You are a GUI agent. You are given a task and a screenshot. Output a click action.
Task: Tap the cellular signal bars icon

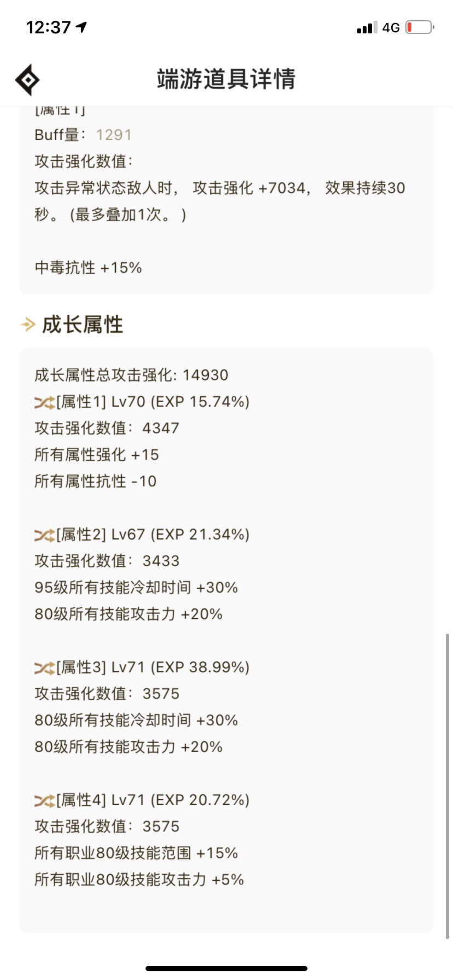point(367,27)
